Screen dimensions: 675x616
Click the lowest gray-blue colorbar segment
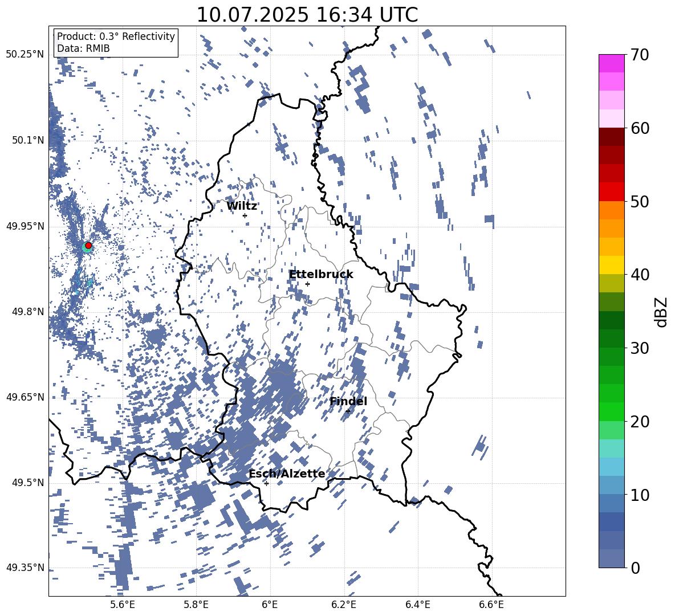[x=611, y=558]
